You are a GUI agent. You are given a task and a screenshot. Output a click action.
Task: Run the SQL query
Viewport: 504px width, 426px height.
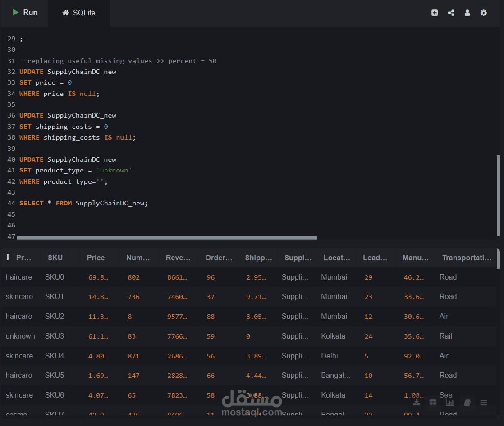(x=25, y=13)
